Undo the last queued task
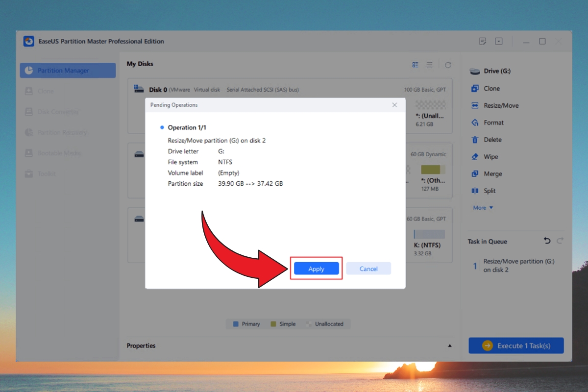Screen dimensions: 588x392 point(547,241)
